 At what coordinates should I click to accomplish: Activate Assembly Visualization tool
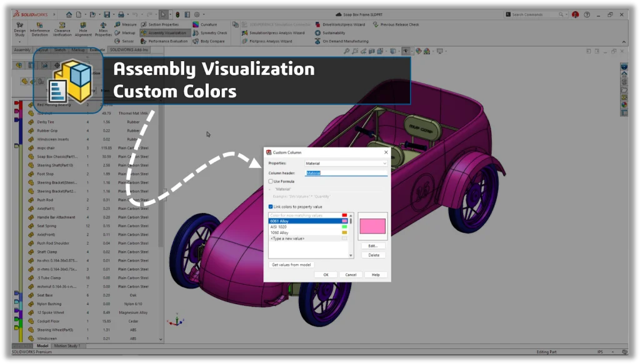point(163,32)
